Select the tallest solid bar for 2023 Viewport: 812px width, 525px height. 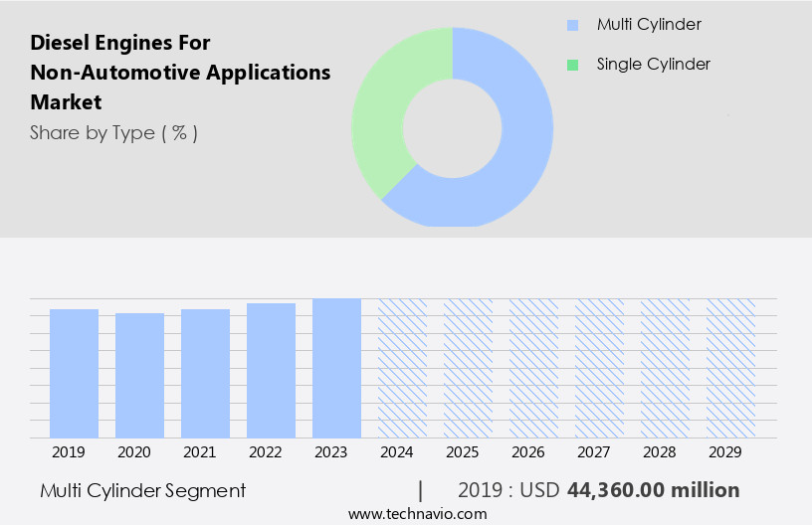click(336, 368)
